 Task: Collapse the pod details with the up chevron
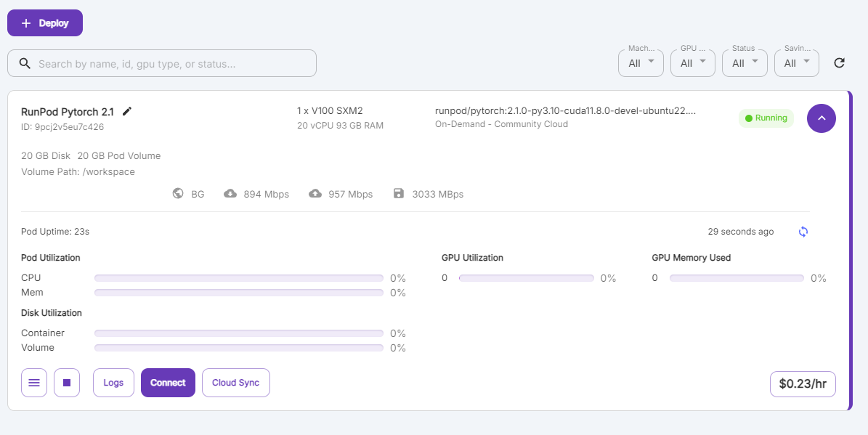pyautogui.click(x=822, y=118)
